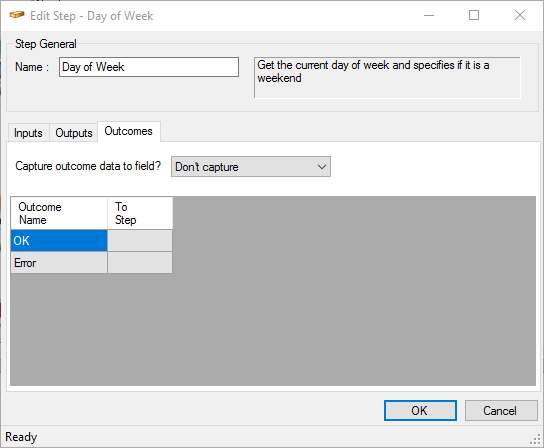
Task: Select the OK outcome row
Action: pos(59,240)
